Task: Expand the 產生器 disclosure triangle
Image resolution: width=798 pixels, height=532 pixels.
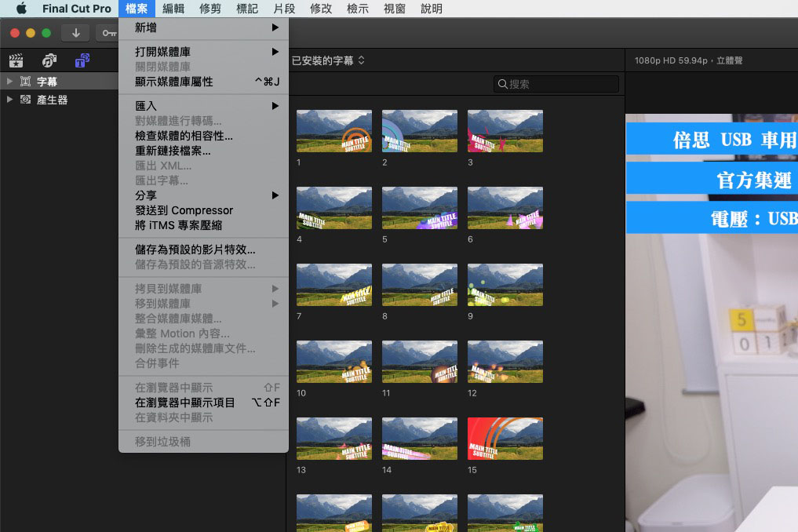Action: 8,100
